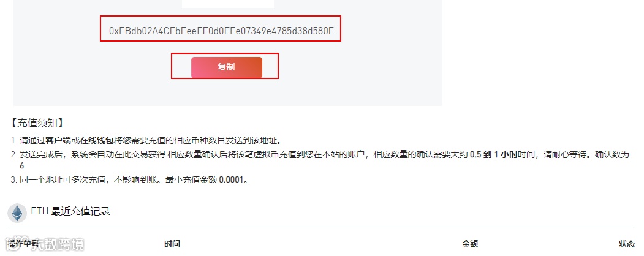Click the bold 在线钱包 text
The width and height of the screenshot is (644, 256).
(x=96, y=141)
